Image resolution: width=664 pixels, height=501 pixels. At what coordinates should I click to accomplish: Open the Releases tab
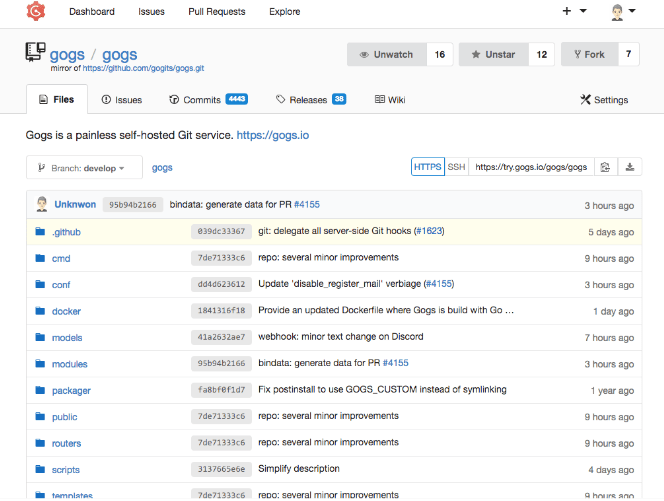[309, 100]
